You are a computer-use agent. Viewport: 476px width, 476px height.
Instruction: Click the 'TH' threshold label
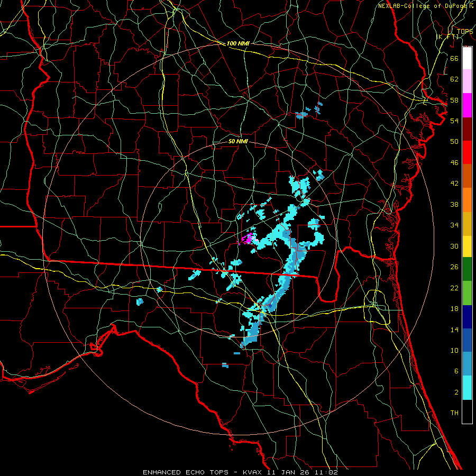(454, 413)
